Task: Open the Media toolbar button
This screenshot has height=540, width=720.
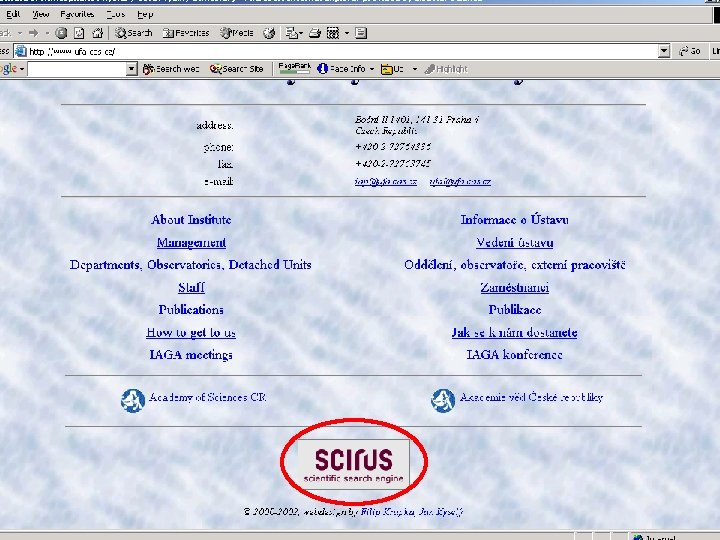Action: pos(237,33)
